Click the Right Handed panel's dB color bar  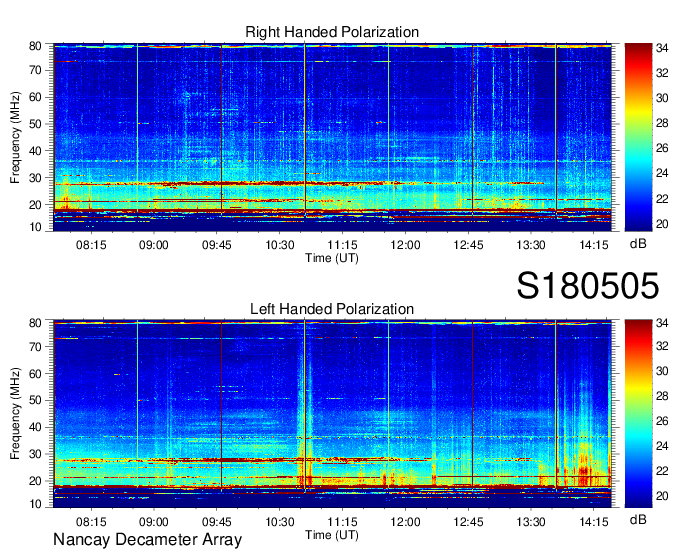click(638, 137)
